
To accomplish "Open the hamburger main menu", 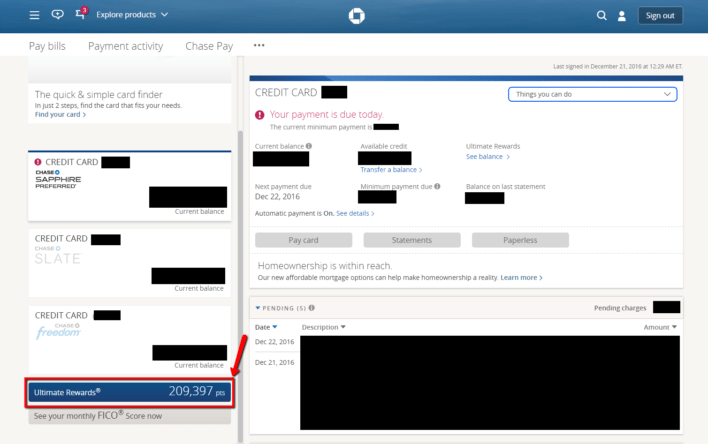I will tap(34, 15).
